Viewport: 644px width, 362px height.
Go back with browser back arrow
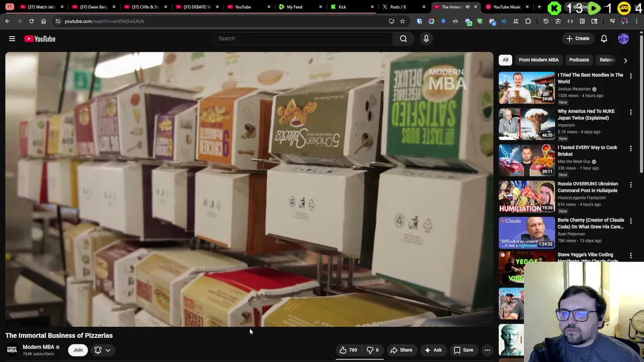coord(7,21)
